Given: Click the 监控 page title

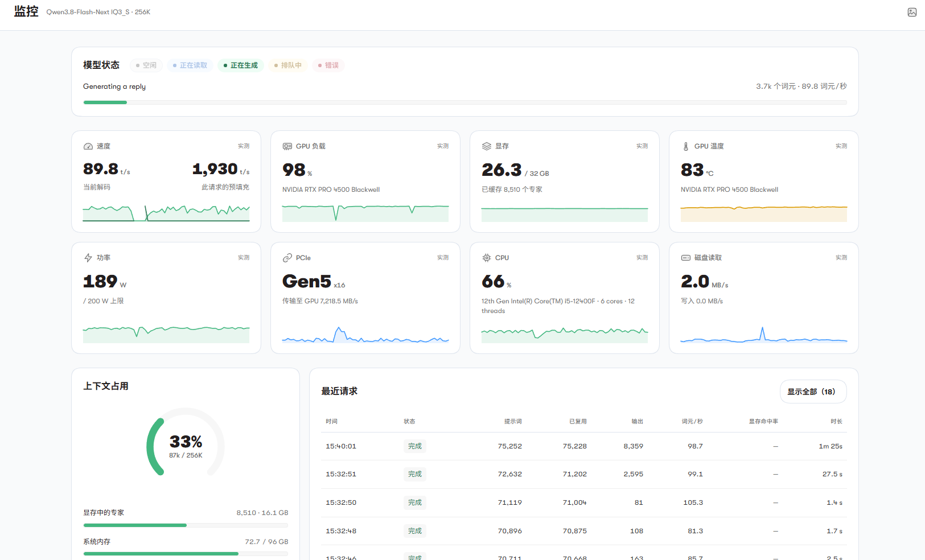Looking at the screenshot, I should pyautogui.click(x=26, y=12).
